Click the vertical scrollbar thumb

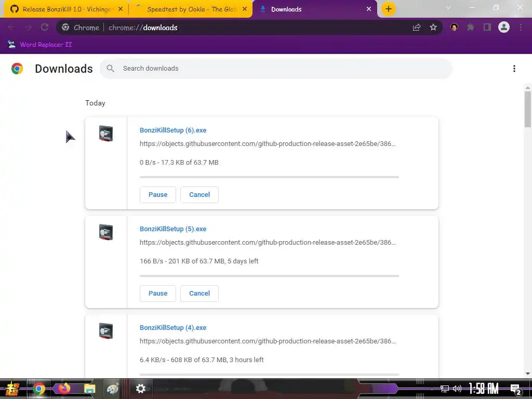point(528,109)
